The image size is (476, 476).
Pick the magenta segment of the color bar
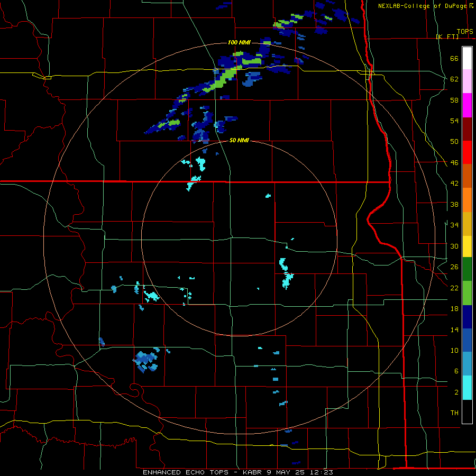coord(467,105)
